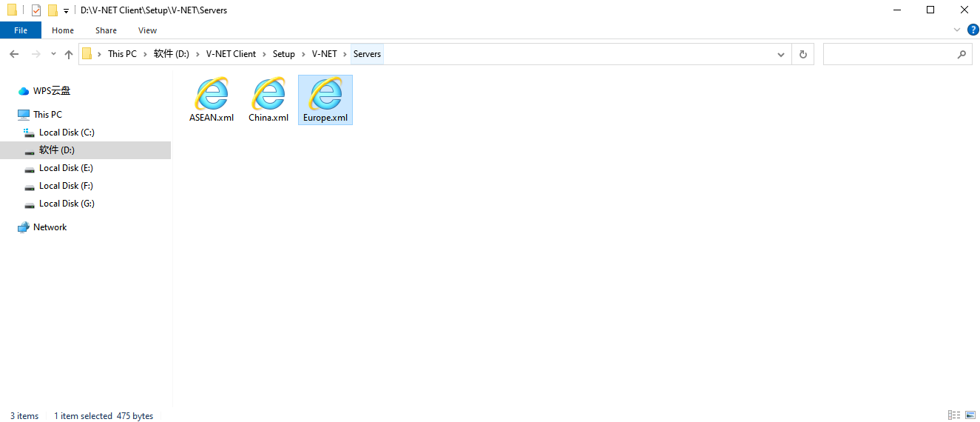Click the title bar folder icon

tap(12, 10)
